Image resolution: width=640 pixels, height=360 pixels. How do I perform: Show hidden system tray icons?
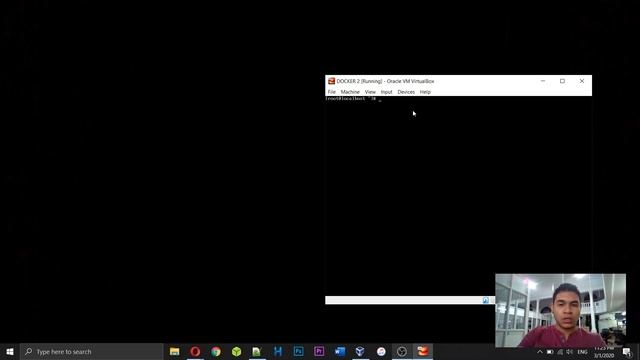(540, 352)
